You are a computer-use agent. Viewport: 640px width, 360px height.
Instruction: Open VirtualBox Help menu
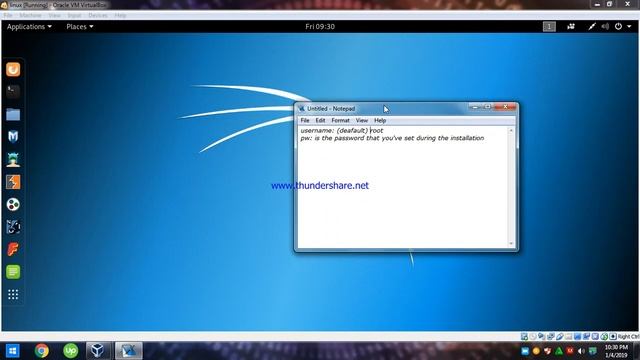click(x=120, y=16)
